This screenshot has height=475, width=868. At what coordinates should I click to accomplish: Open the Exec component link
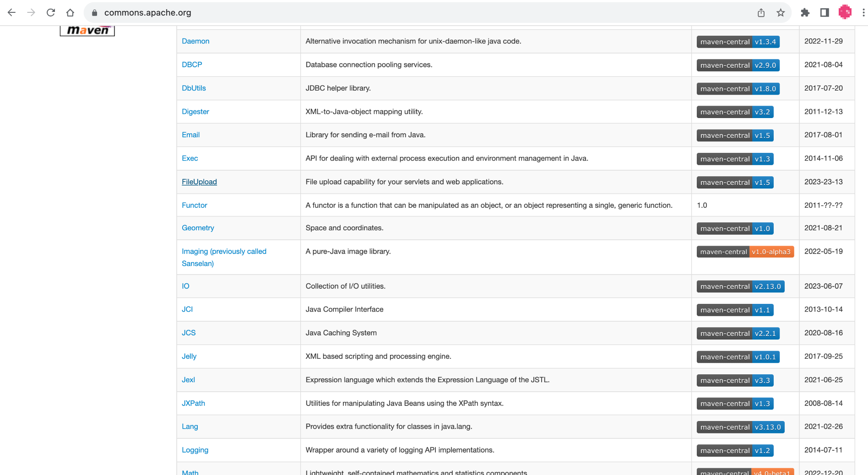click(x=190, y=158)
